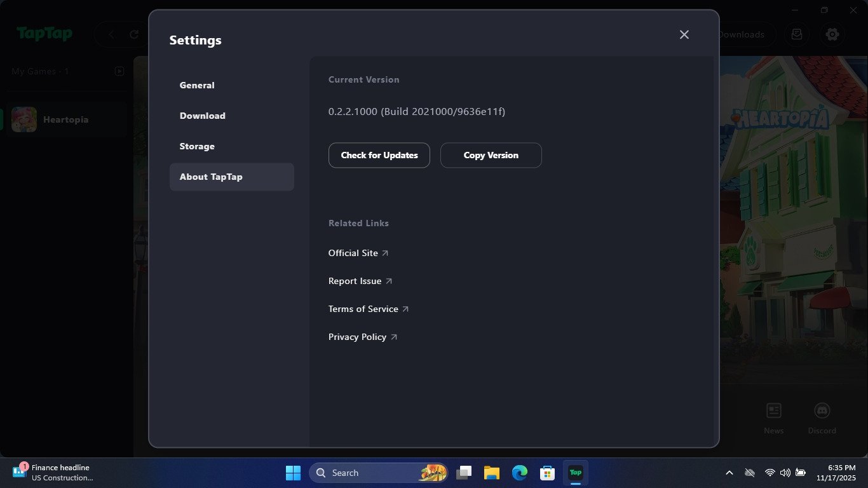
Task: Open TapTap from the Windows taskbar
Action: click(x=575, y=473)
